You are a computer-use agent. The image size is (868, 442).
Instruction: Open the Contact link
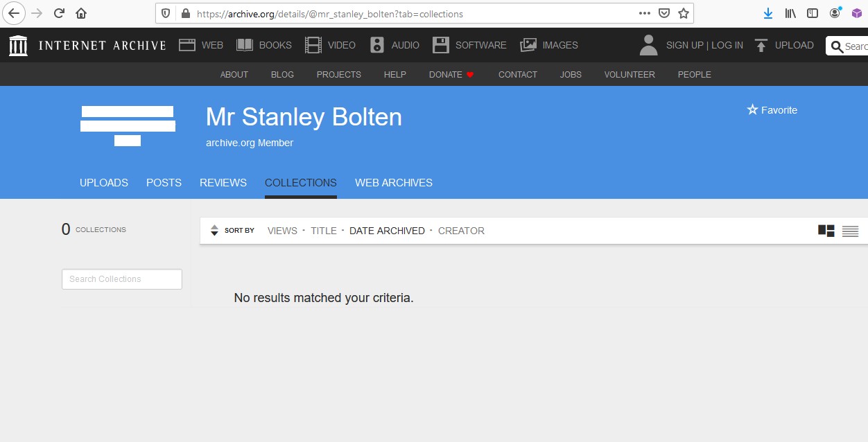518,74
